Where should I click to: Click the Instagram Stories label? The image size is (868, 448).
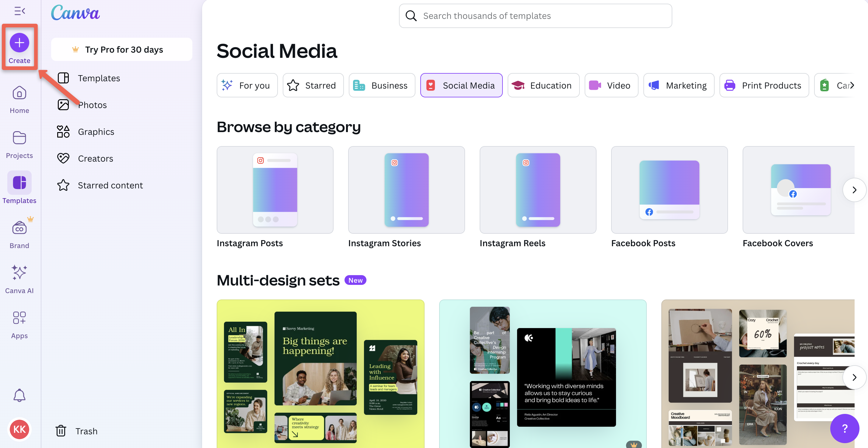(x=384, y=243)
